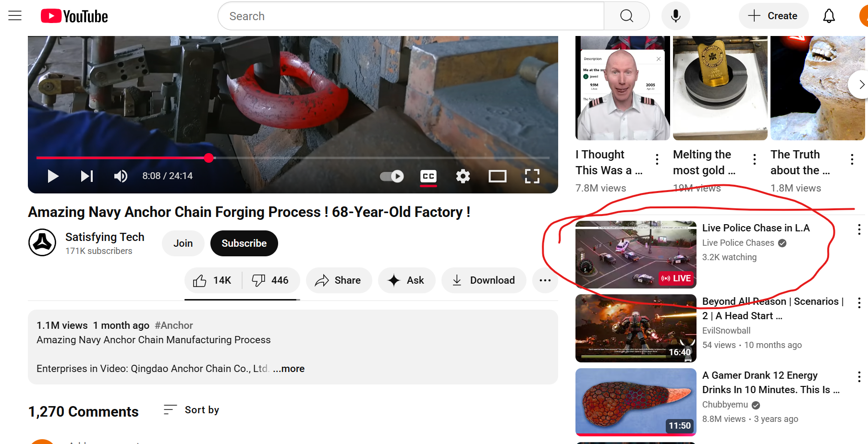The height and width of the screenshot is (444, 868).
Task: Click the Chubbyemu channel name
Action: click(x=725, y=405)
